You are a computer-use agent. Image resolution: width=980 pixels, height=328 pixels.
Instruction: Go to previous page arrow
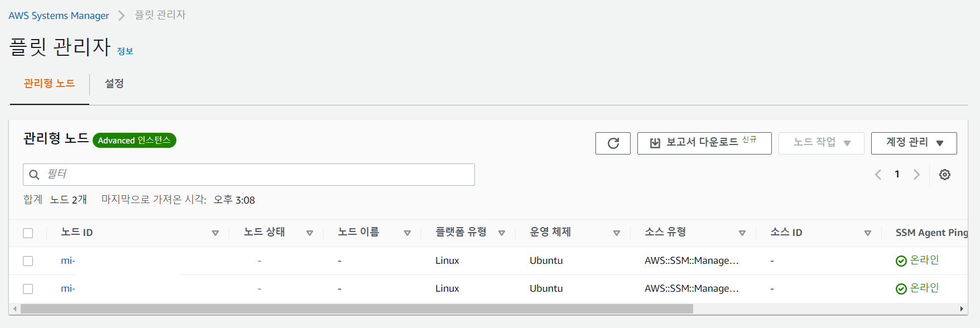point(878,175)
